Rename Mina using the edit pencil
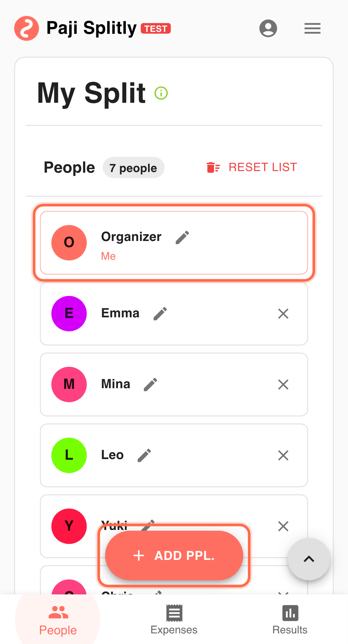348x644 pixels. [150, 384]
